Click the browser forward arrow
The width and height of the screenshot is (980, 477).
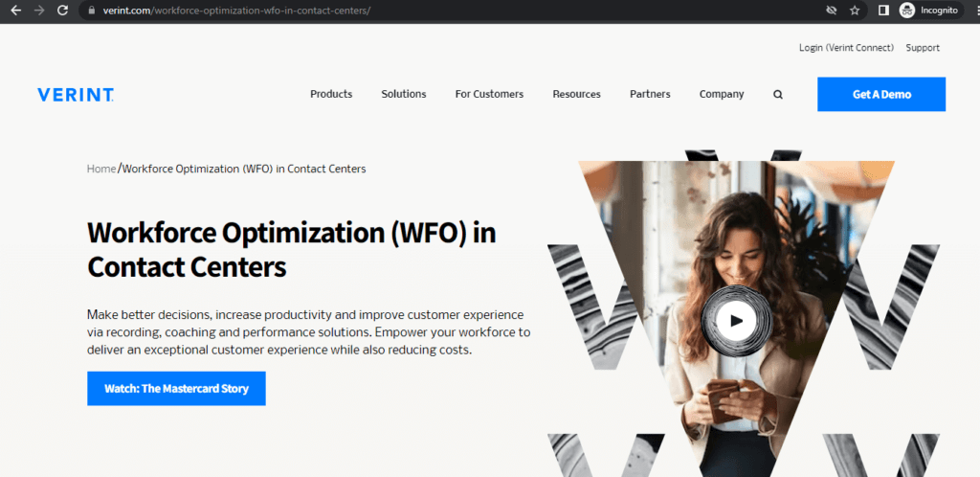pyautogui.click(x=39, y=11)
